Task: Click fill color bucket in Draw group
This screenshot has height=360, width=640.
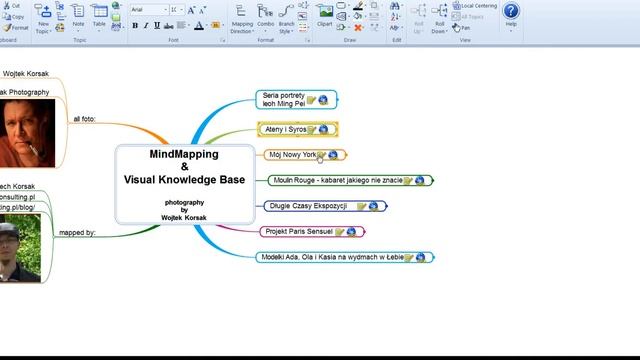Action: (358, 16)
